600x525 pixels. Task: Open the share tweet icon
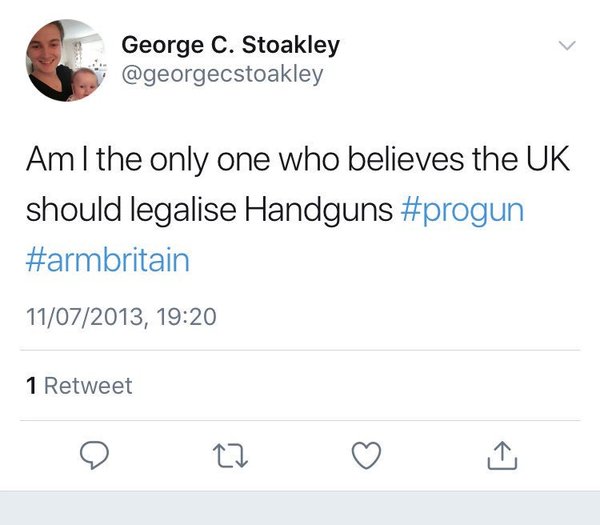(x=502, y=456)
